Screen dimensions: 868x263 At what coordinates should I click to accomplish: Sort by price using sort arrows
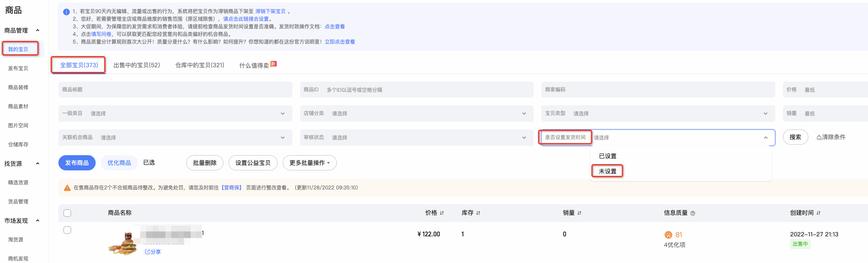tap(442, 213)
